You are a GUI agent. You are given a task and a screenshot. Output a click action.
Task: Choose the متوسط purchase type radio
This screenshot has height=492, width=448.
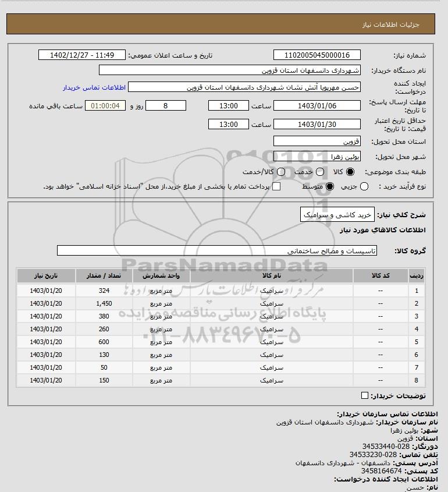[x=330, y=186]
